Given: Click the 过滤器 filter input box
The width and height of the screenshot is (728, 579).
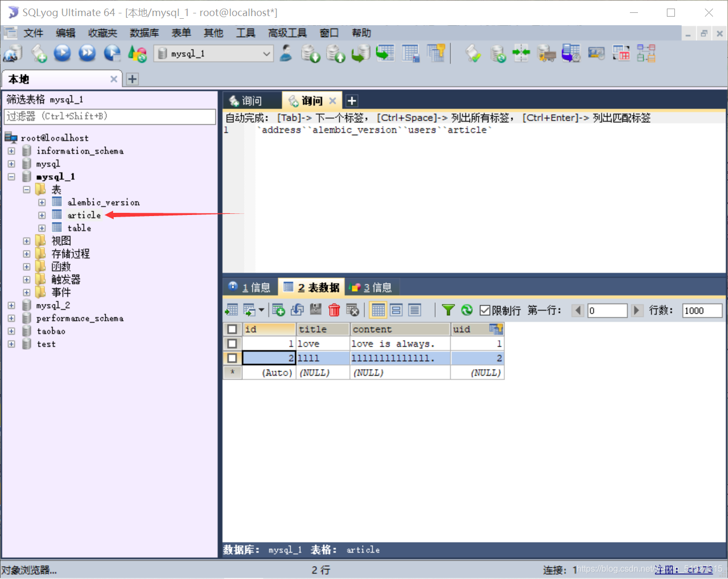Looking at the screenshot, I should pos(110,116).
